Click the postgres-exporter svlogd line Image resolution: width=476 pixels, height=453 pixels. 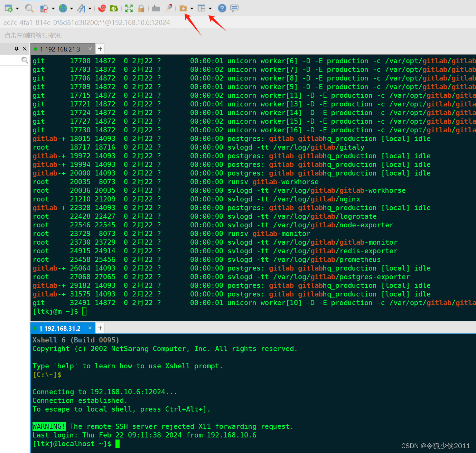pyautogui.click(x=221, y=277)
